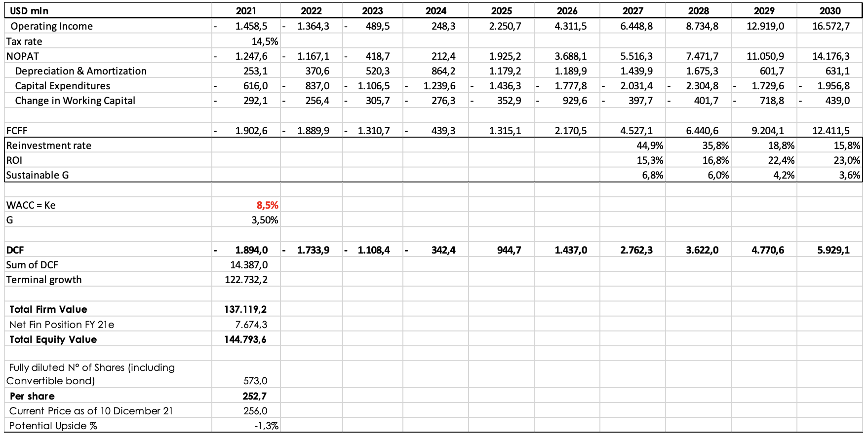Click 'Current Price as of 10 Dicember 21'
The image size is (868, 439).
click(91, 411)
